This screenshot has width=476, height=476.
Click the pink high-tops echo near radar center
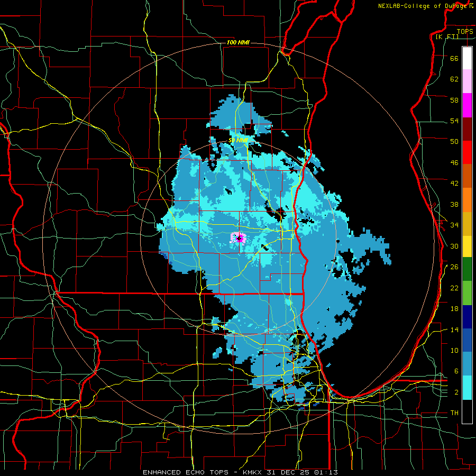pyautogui.click(x=237, y=237)
